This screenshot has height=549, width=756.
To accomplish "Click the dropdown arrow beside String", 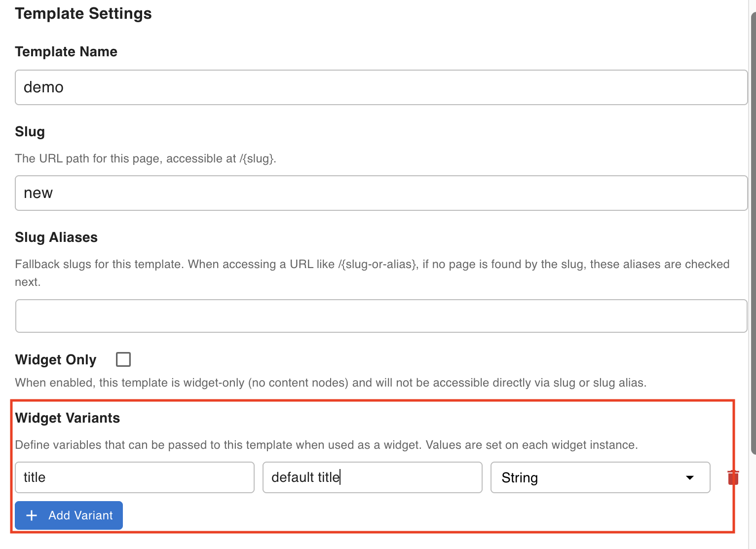I will (x=689, y=477).
